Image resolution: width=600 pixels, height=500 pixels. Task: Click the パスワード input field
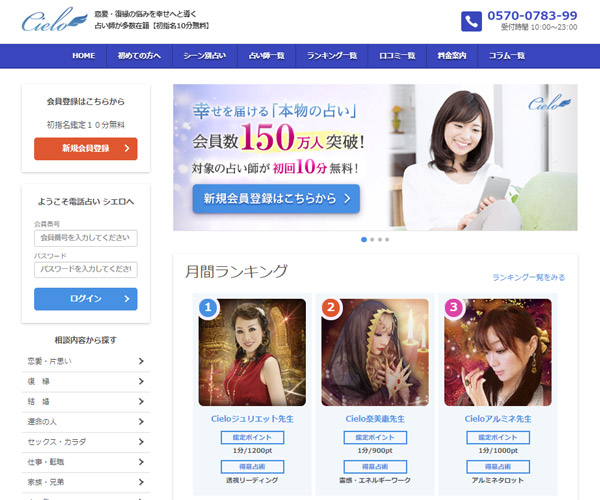tap(86, 269)
